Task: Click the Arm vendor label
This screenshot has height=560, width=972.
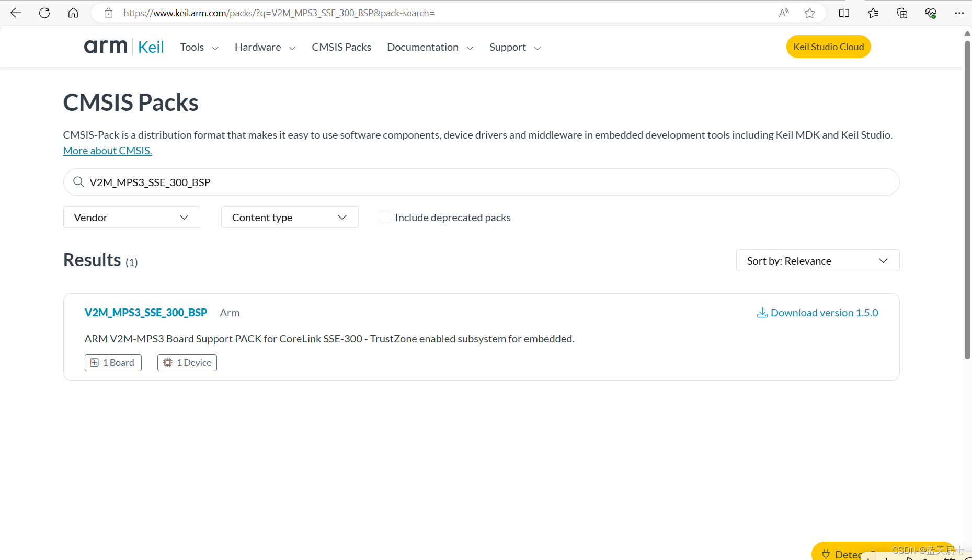Action: [230, 313]
